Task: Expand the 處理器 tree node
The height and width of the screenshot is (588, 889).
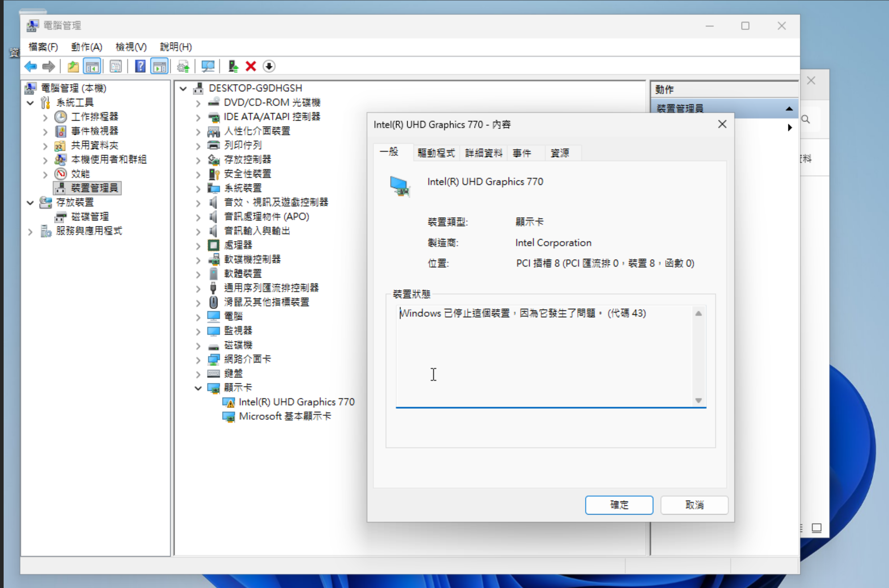Action: [199, 246]
